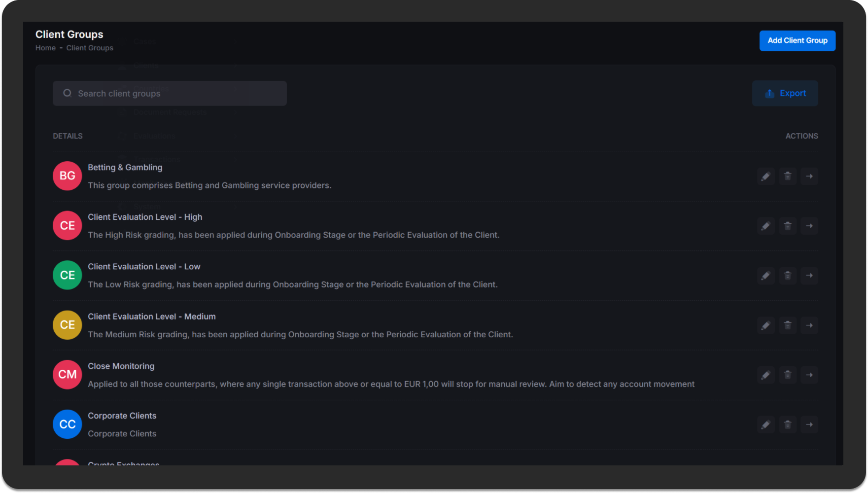Click the blue CC avatar badge

tap(67, 424)
